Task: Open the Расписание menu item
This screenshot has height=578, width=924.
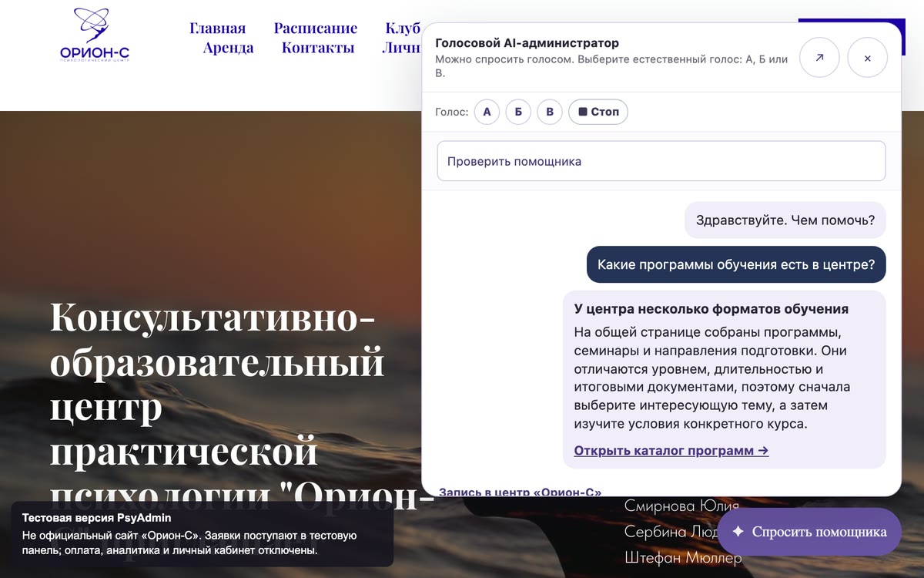Action: click(x=316, y=29)
